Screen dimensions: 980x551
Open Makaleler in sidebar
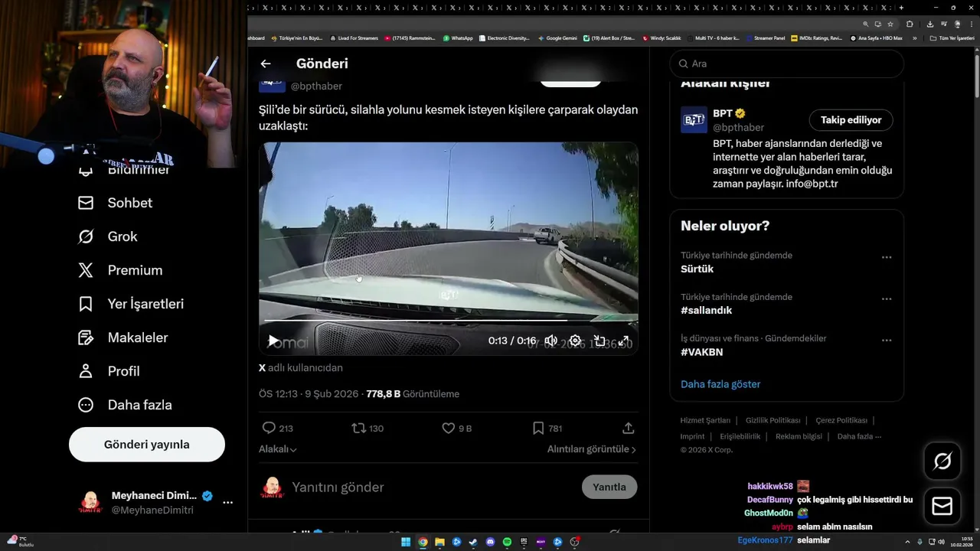122,337
